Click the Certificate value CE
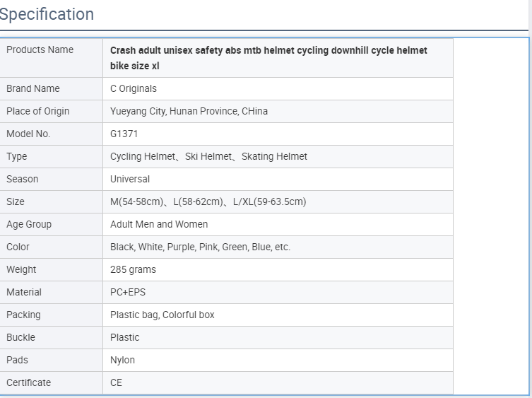This screenshot has width=532, height=398. point(116,382)
